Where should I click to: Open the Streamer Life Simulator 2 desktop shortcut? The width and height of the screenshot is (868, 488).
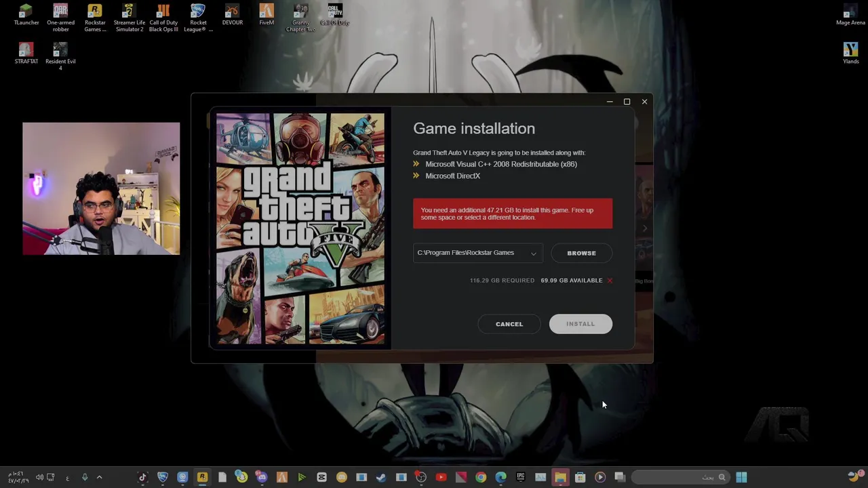tap(129, 18)
